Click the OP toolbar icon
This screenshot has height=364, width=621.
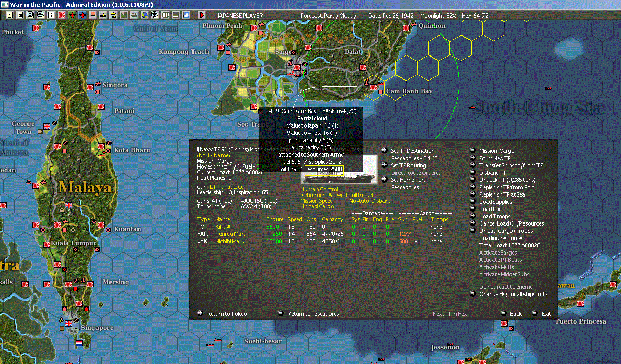click(165, 15)
